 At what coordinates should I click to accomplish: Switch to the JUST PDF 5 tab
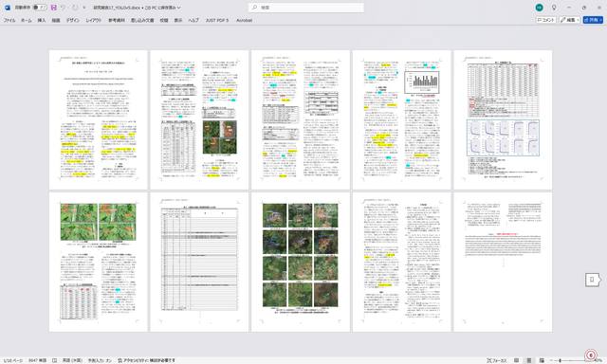pyautogui.click(x=217, y=20)
